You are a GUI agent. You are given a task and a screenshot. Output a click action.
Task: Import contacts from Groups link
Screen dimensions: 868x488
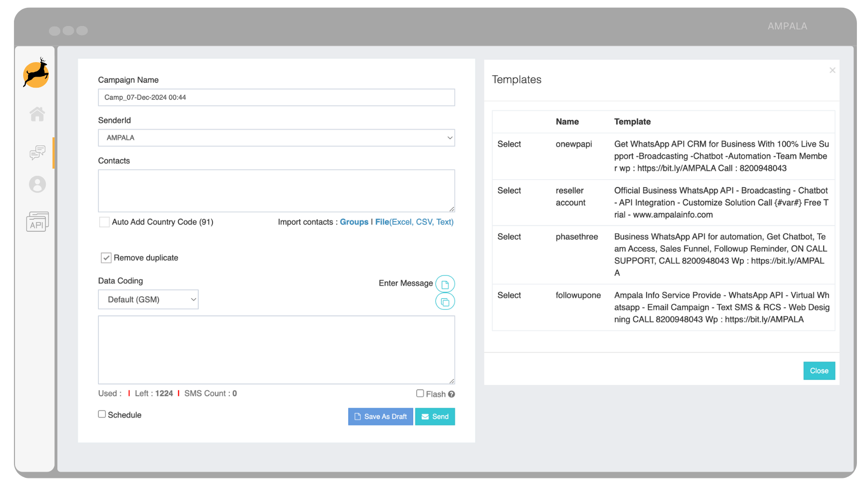(354, 222)
